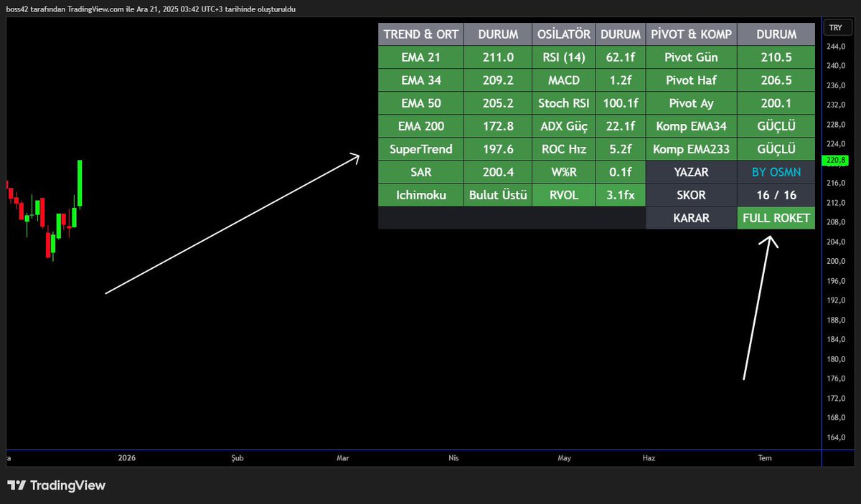The height and width of the screenshot is (504, 861).
Task: Select the ROC value 5.2f
Action: [620, 149]
